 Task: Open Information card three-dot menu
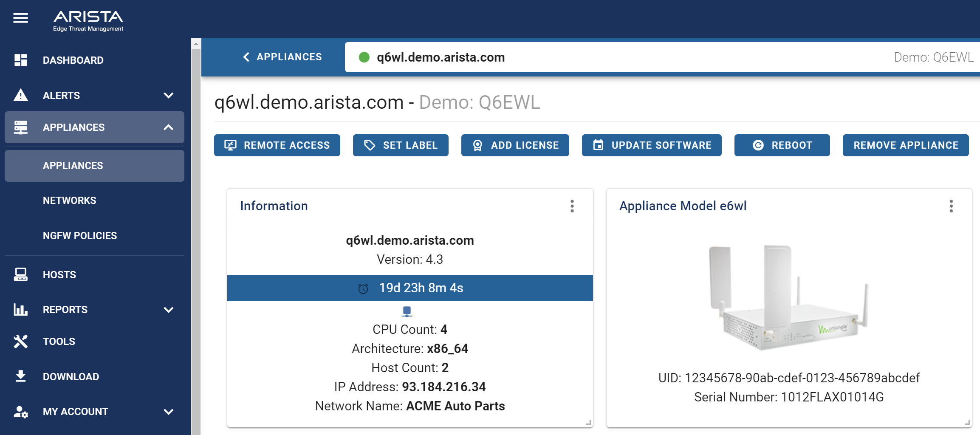pyautogui.click(x=572, y=206)
